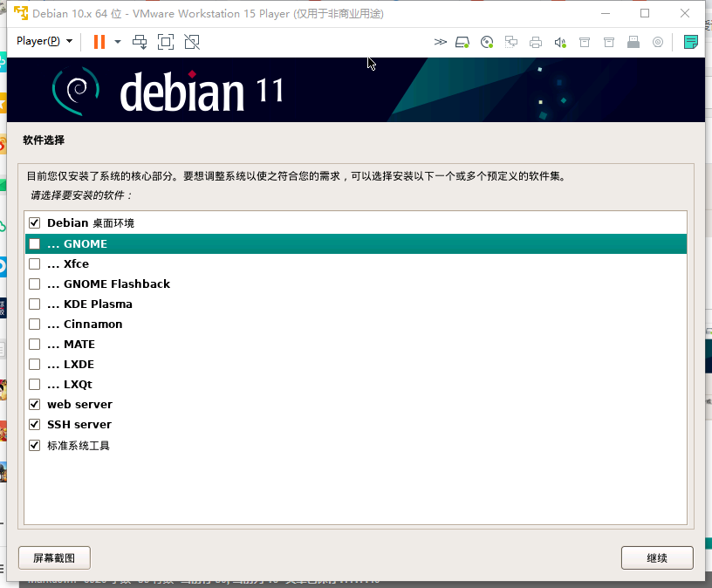The image size is (712, 588).
Task: Click the network adapter device icon
Action: 511,42
